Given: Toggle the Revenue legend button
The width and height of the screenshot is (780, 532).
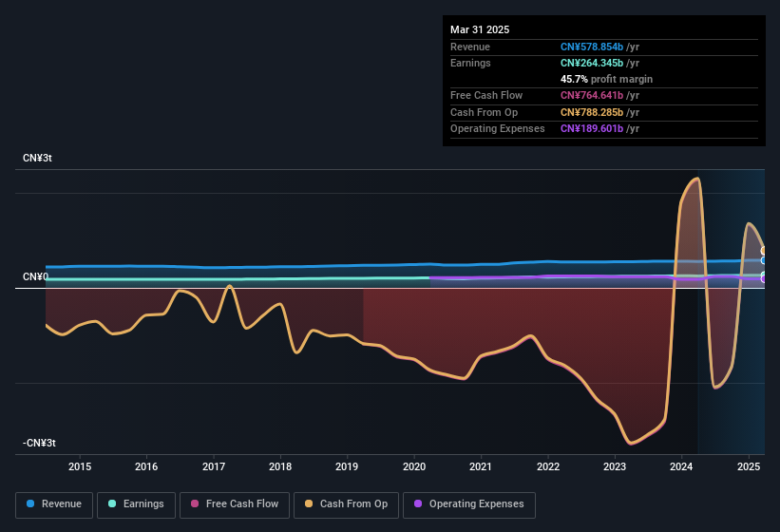Looking at the screenshot, I should pyautogui.click(x=54, y=504).
